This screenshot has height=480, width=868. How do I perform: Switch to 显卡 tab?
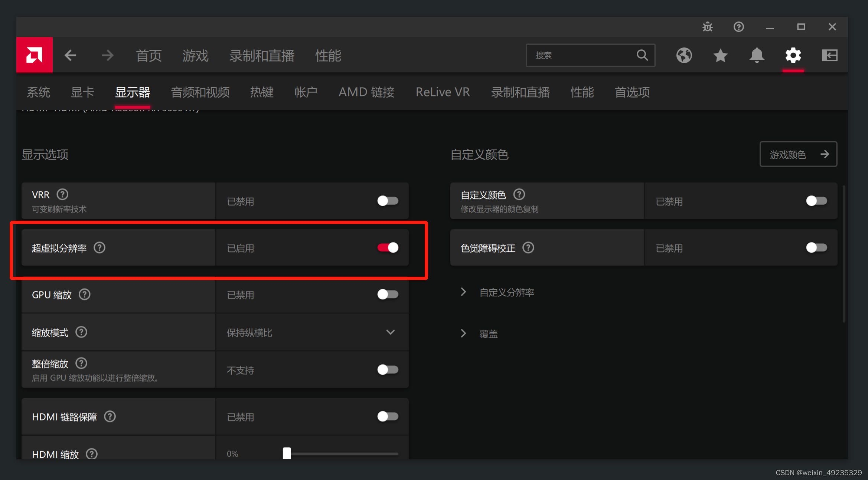(82, 92)
